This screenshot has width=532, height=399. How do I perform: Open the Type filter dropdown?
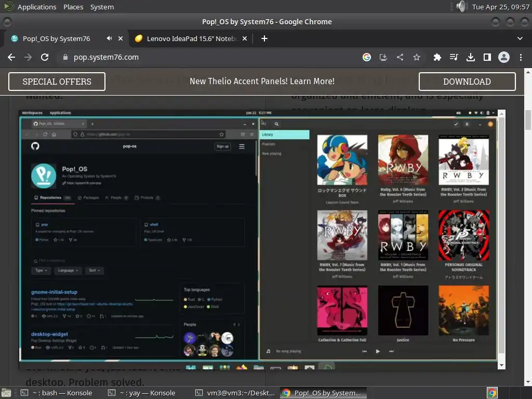(x=41, y=270)
